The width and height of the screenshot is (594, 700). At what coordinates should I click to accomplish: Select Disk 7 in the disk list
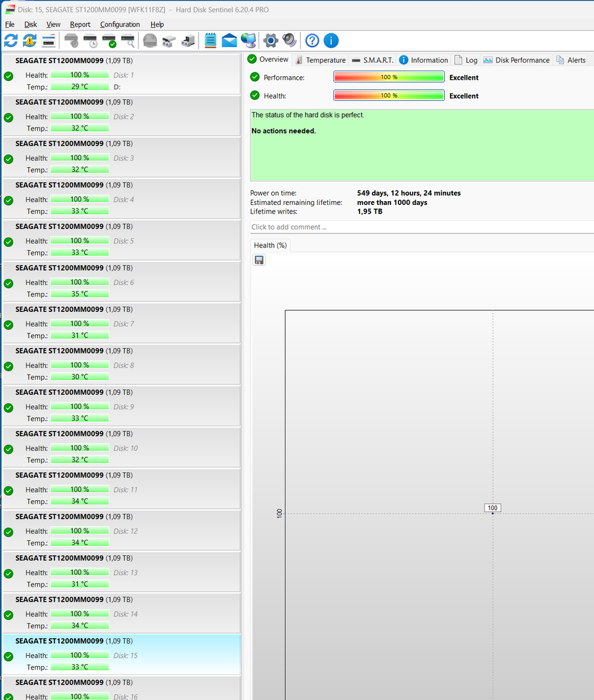121,324
